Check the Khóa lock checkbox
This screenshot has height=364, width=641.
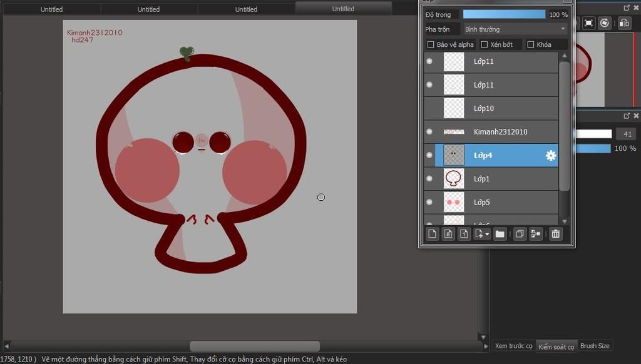[531, 44]
